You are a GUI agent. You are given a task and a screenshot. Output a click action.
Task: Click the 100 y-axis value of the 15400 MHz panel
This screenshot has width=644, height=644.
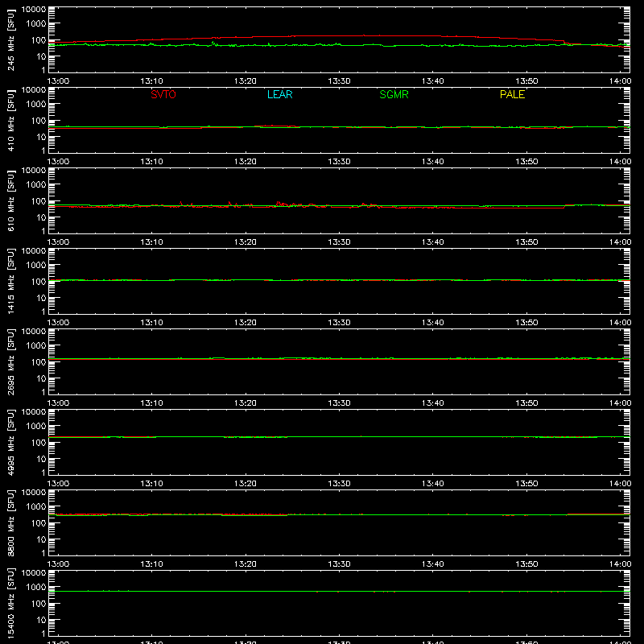coord(38,604)
